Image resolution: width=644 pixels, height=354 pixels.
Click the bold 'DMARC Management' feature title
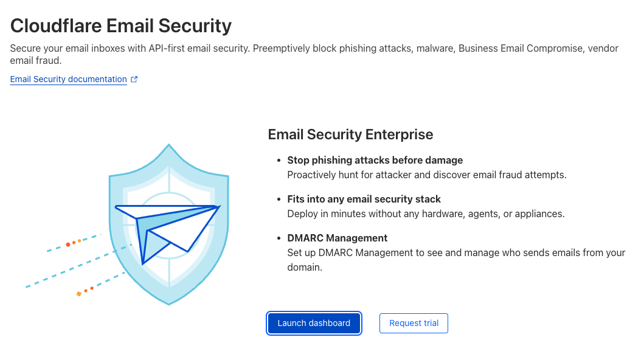337,238
